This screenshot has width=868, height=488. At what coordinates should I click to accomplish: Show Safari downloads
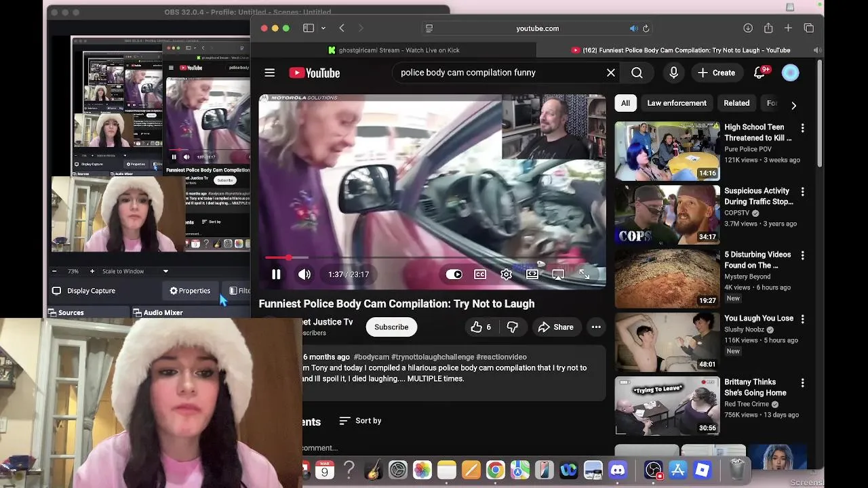(748, 28)
